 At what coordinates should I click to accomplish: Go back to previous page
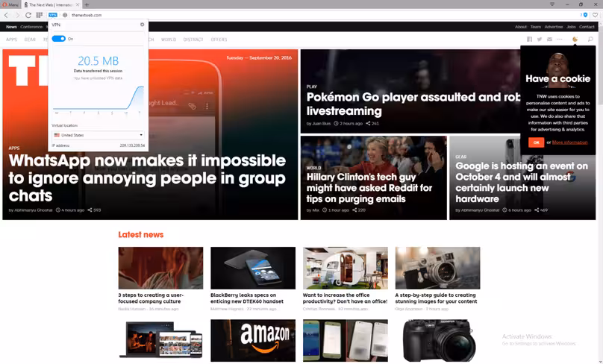pos(6,15)
